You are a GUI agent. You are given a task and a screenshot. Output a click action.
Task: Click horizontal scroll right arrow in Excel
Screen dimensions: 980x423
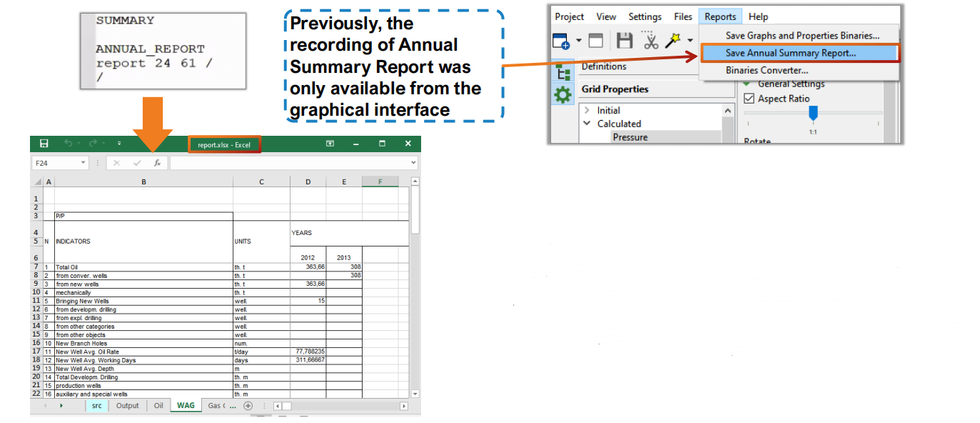point(403,406)
